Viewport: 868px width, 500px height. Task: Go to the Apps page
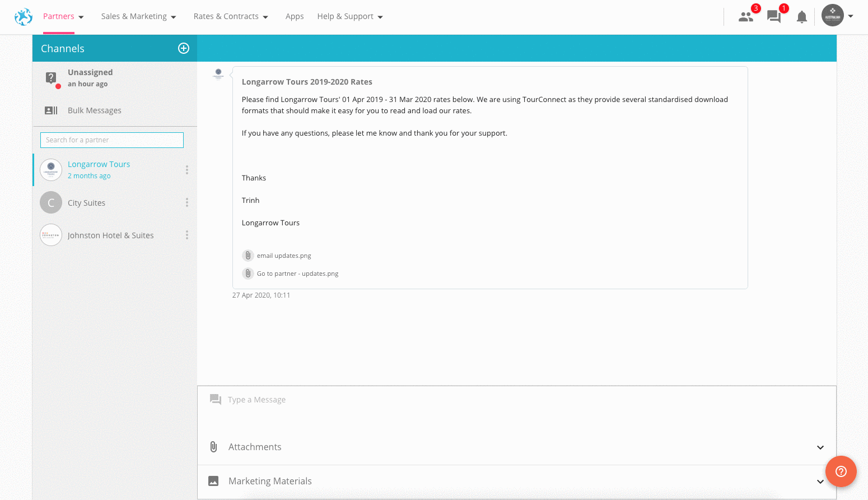pos(295,16)
